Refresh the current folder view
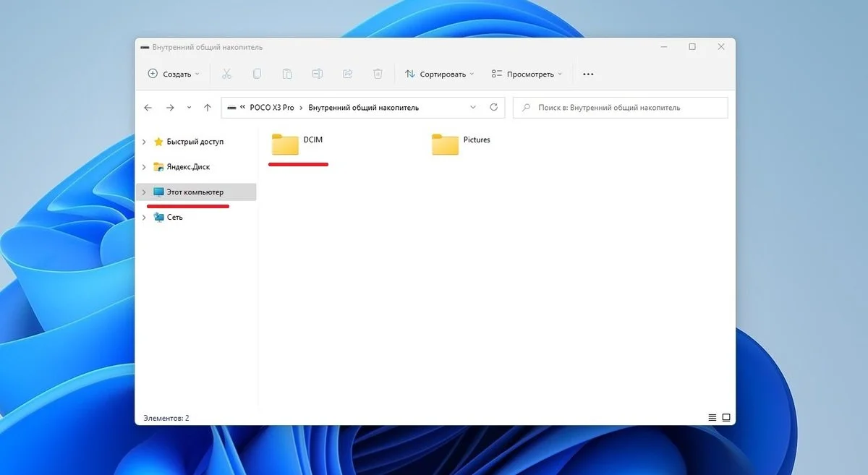 tap(494, 107)
